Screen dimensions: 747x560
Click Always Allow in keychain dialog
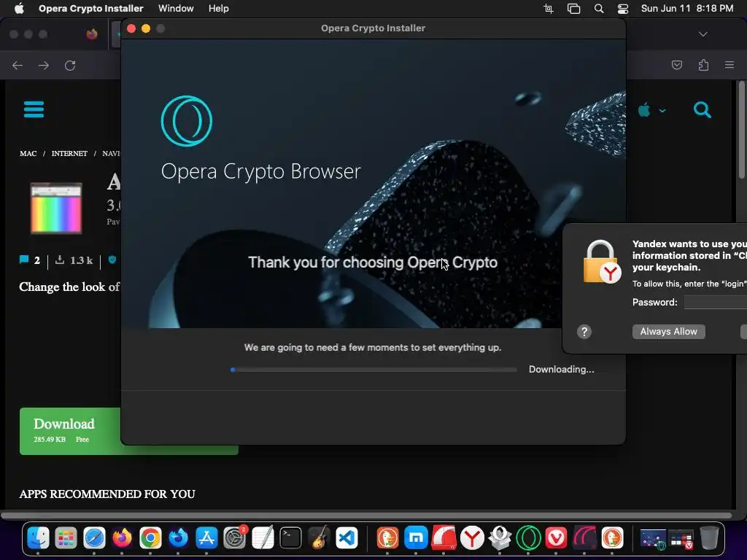click(668, 332)
